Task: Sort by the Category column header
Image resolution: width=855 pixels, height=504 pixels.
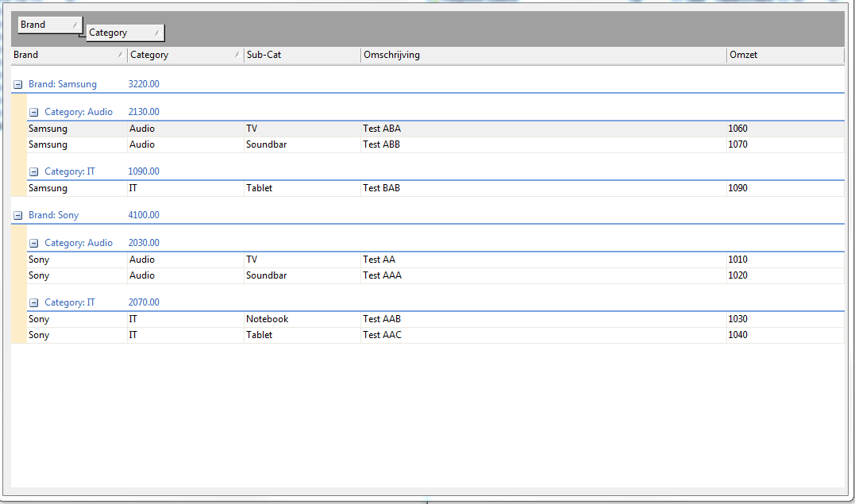Action: pos(184,55)
